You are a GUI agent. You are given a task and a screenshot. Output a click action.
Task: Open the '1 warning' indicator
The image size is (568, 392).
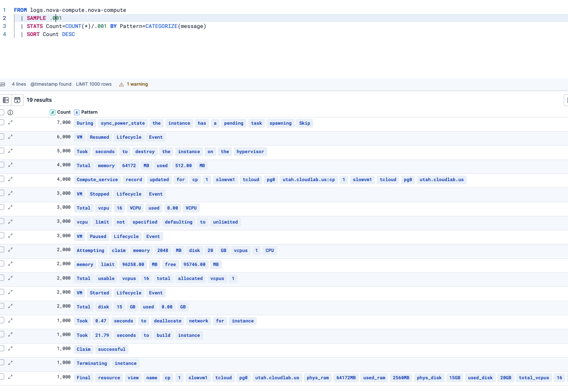point(134,84)
